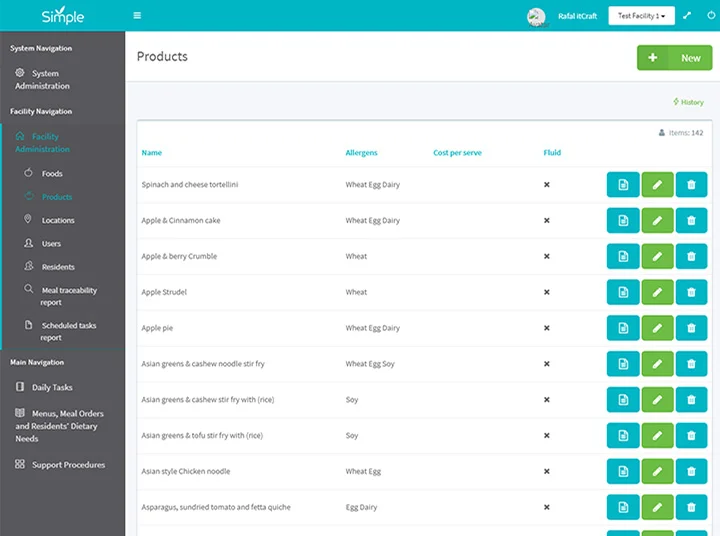Click the green New button
The image size is (720, 536).
click(x=674, y=58)
